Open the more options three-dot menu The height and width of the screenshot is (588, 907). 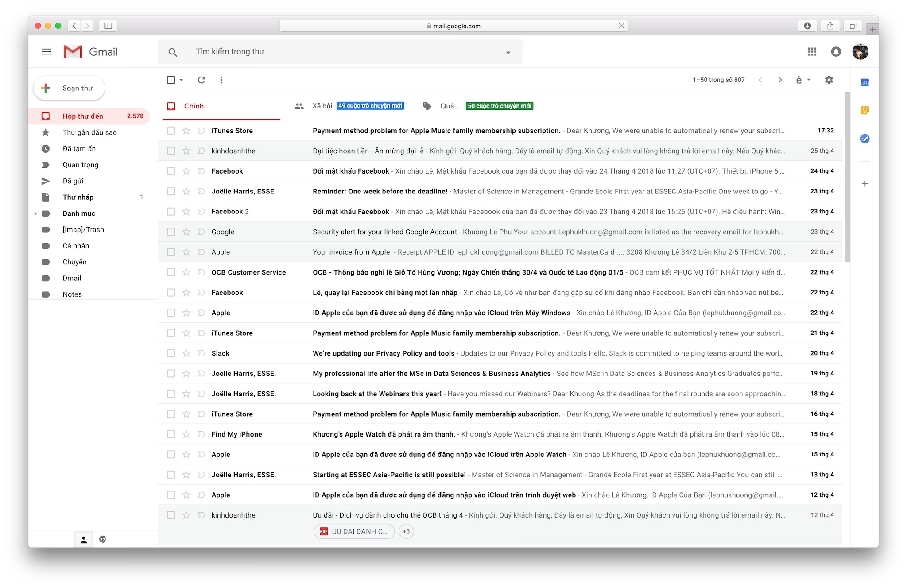point(221,80)
